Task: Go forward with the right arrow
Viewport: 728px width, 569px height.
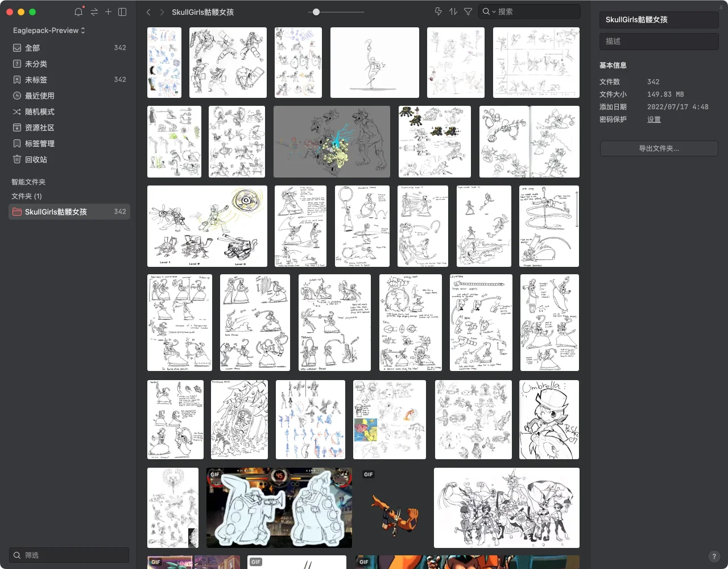Action: 162,12
